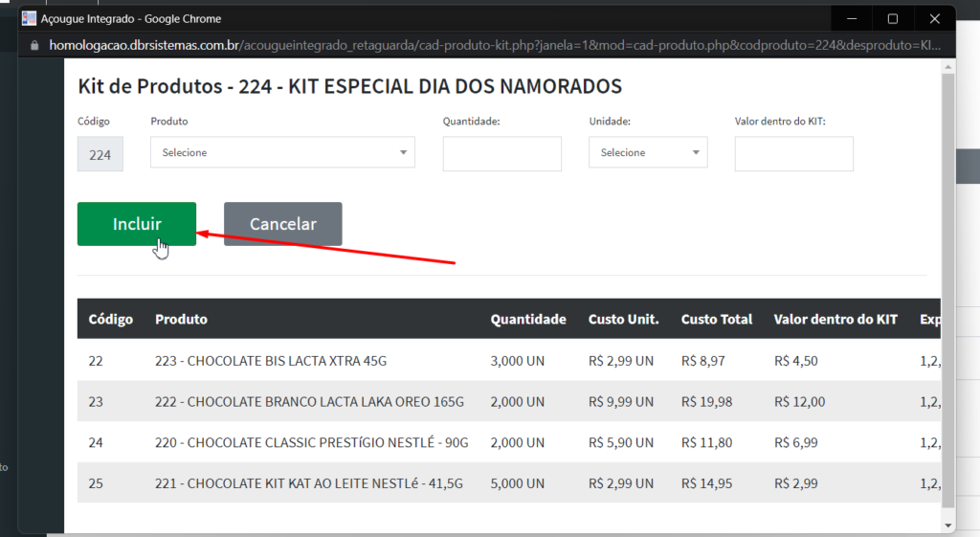
Task: Click the Custo Unit. column header
Action: 623,319
